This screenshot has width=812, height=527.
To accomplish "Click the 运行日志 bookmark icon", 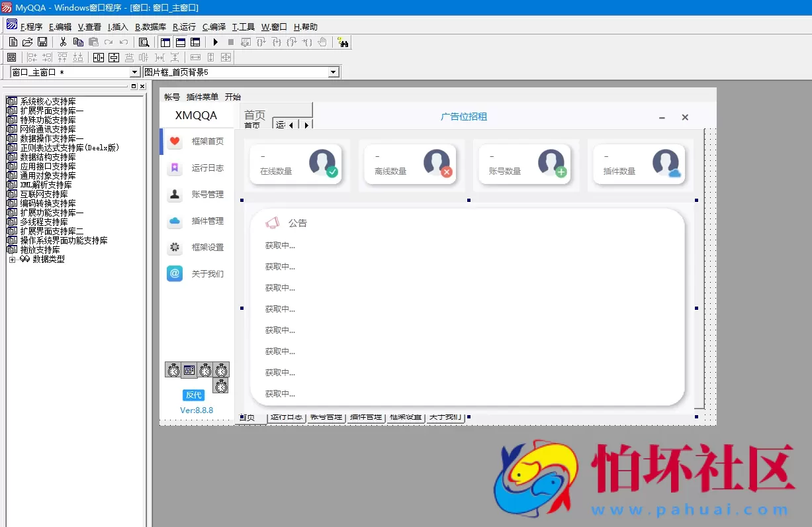I will [173, 168].
